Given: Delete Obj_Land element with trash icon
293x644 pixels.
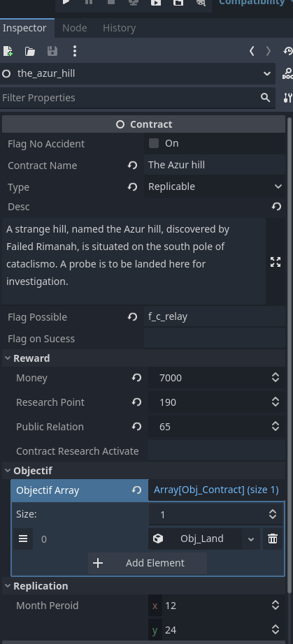Looking at the screenshot, I should [x=273, y=539].
